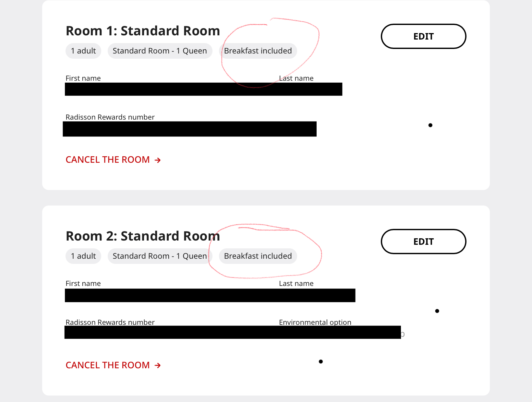532x402 pixels.
Task: Select Room 2's "Standard Room - 1 Queen" tag
Action: 160,256
